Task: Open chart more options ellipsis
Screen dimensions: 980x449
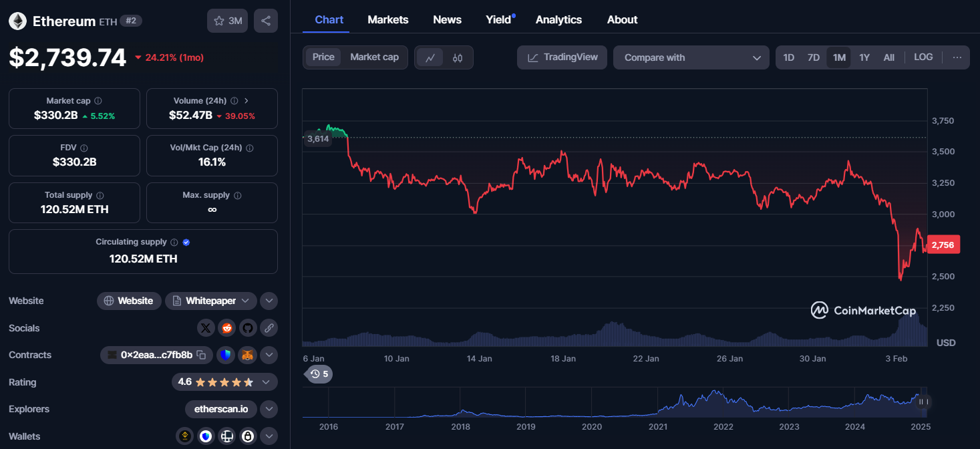Action: [957, 57]
